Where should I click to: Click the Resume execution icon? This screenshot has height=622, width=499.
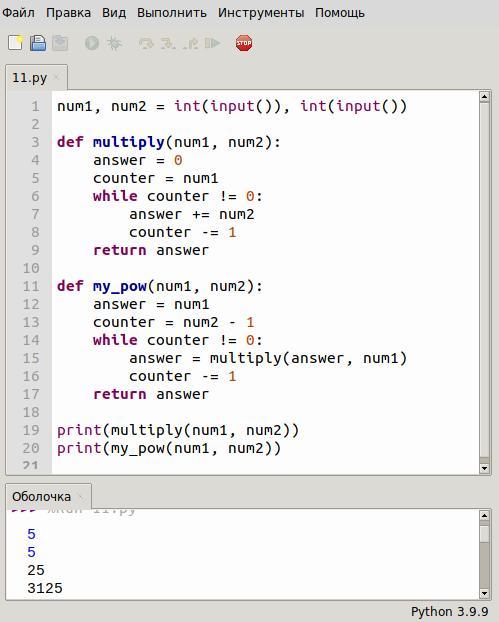[212, 43]
